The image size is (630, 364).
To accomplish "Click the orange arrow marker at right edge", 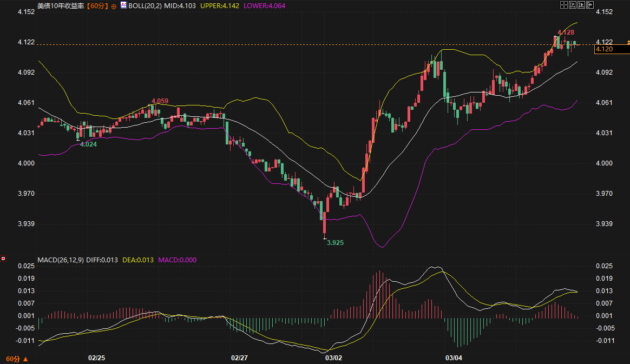I will point(628,42).
